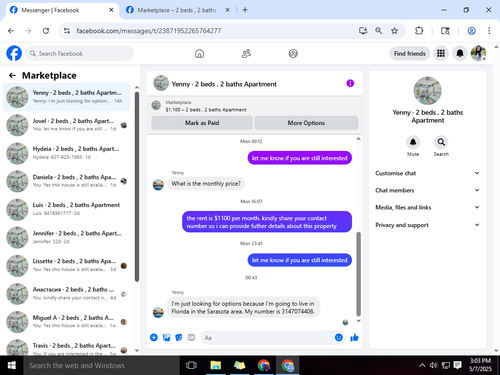Reload the page in Chrome

pyautogui.click(x=46, y=31)
